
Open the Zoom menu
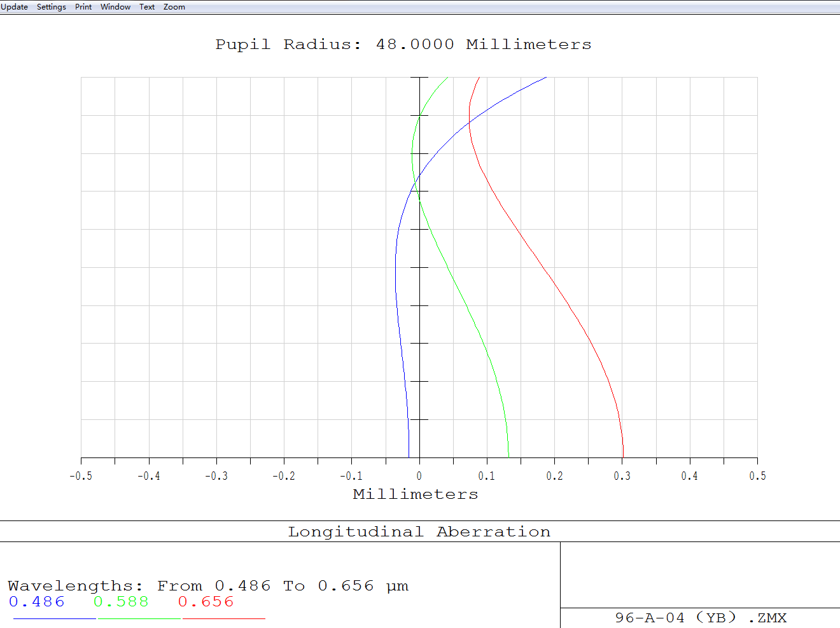(174, 7)
